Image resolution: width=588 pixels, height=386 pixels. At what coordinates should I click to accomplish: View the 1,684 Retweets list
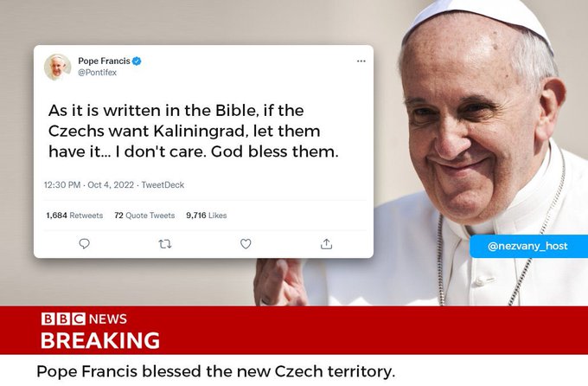click(x=74, y=216)
